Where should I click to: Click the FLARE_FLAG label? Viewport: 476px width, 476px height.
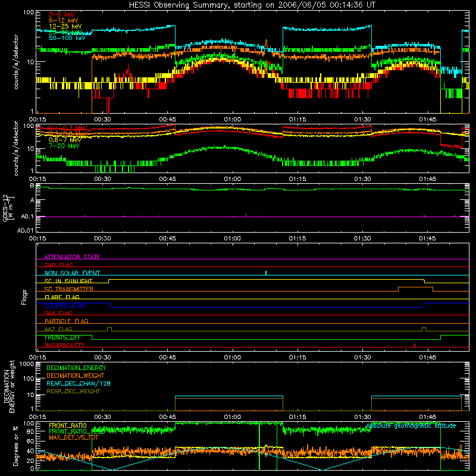click(x=62, y=297)
